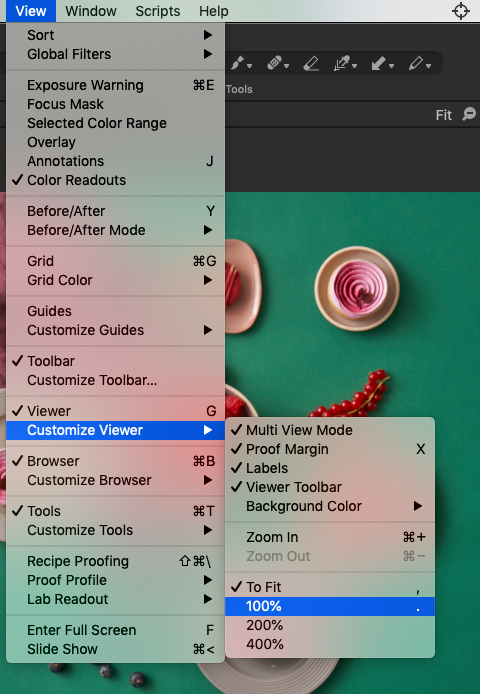The width and height of the screenshot is (480, 694).
Task: Select the arrow apply-adjustments tool
Action: pos(379,65)
